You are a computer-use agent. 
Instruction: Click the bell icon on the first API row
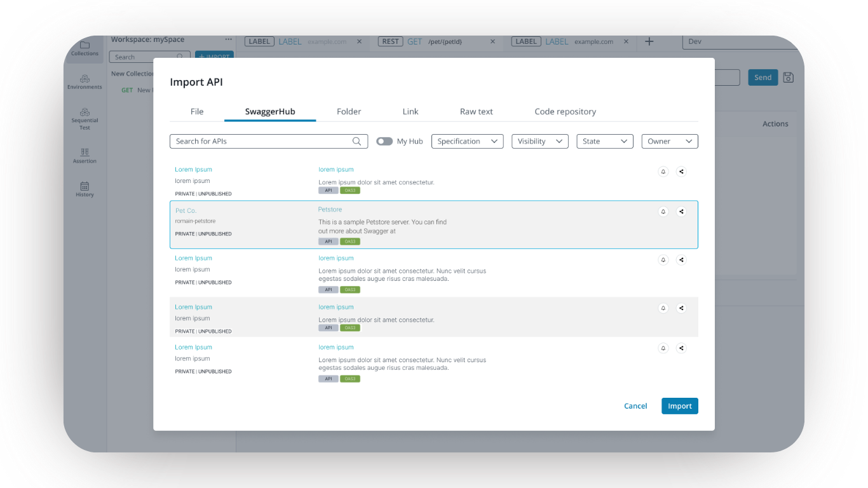[663, 172]
